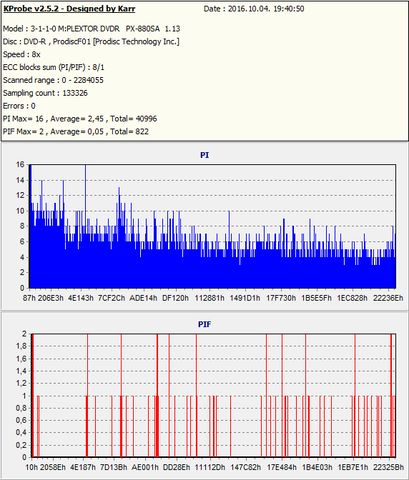Click the PI Max statistics line
Screen dimensions: 409x480
80,119
